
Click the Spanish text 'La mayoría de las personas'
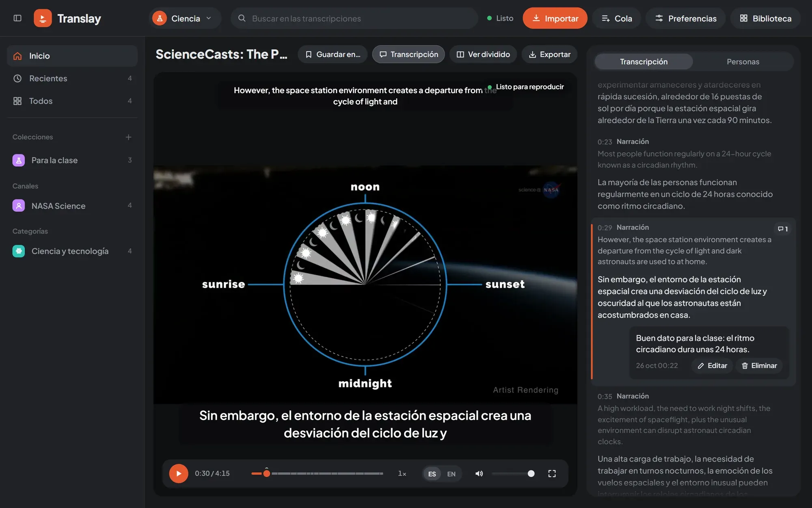click(x=685, y=194)
